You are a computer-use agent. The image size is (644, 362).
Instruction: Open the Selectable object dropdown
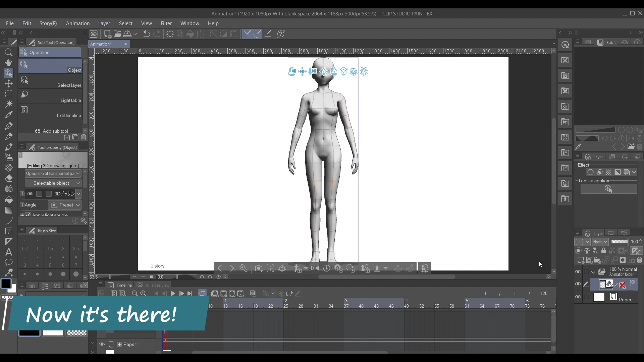(x=53, y=183)
